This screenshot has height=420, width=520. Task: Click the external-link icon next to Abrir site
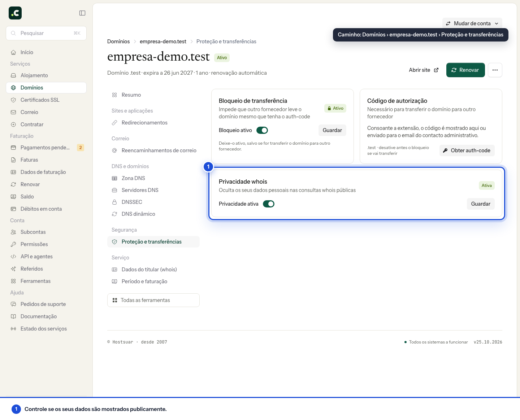[x=436, y=70]
